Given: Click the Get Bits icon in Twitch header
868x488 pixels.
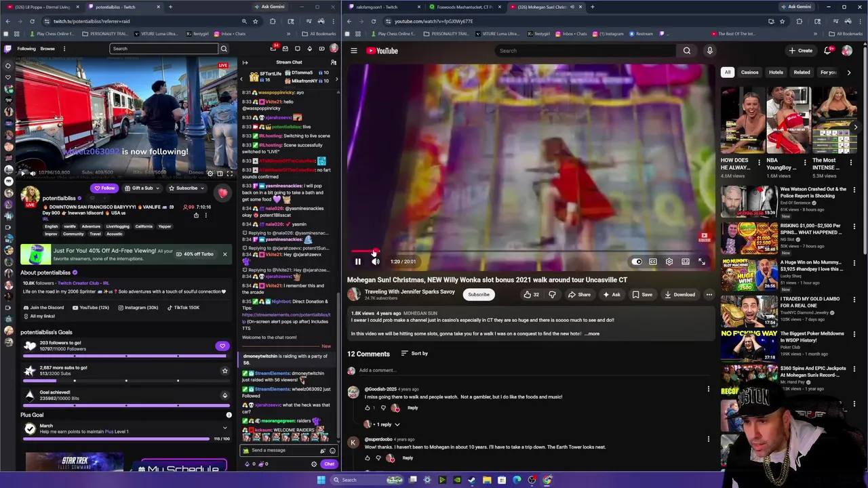Looking at the screenshot, I should click(310, 49).
